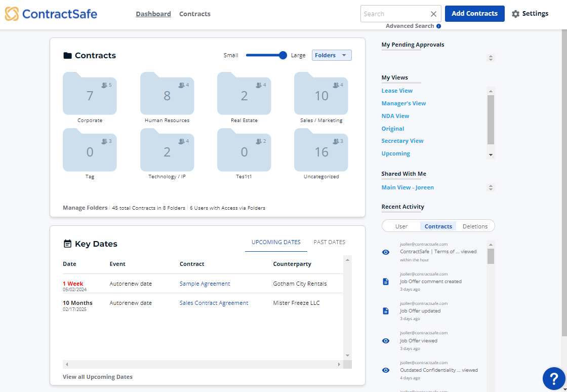Click Key Dates horizontal scroll left arrow
567x392 pixels.
[x=67, y=364]
